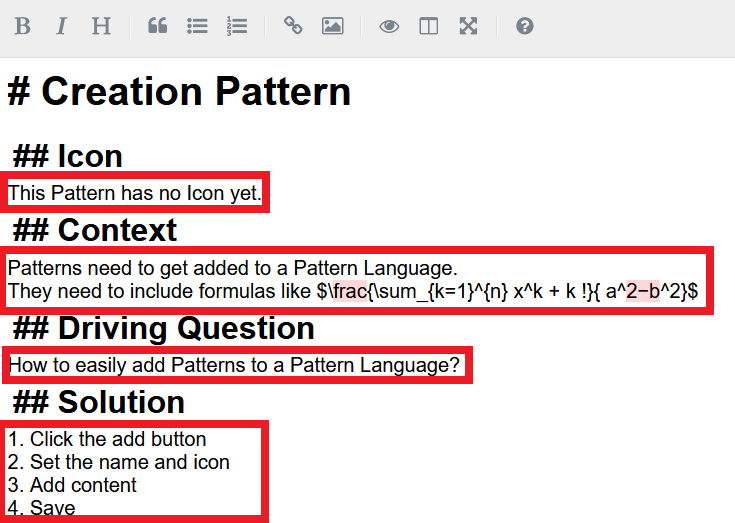The width and height of the screenshot is (735, 523).
Task: Toggle fullscreen mode with the arrows icon
Action: (468, 26)
